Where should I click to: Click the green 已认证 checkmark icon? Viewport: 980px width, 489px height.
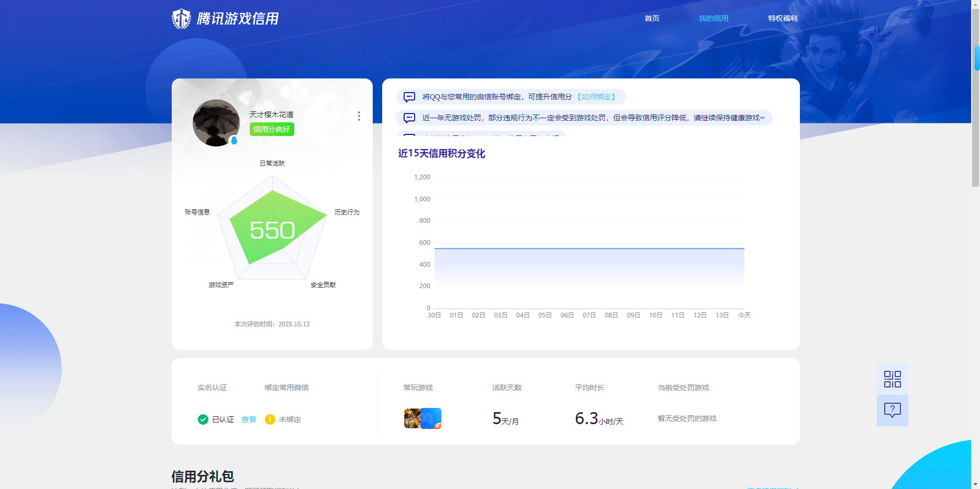[203, 419]
